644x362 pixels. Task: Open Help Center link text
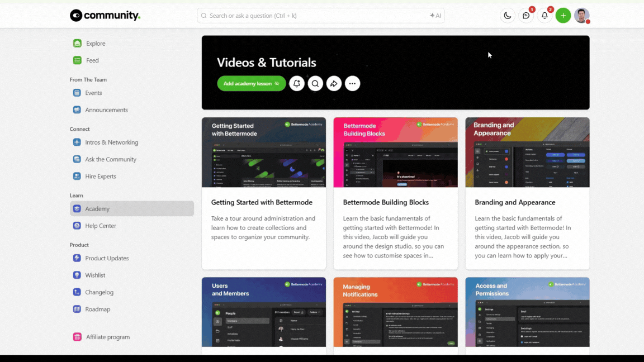[101, 226]
